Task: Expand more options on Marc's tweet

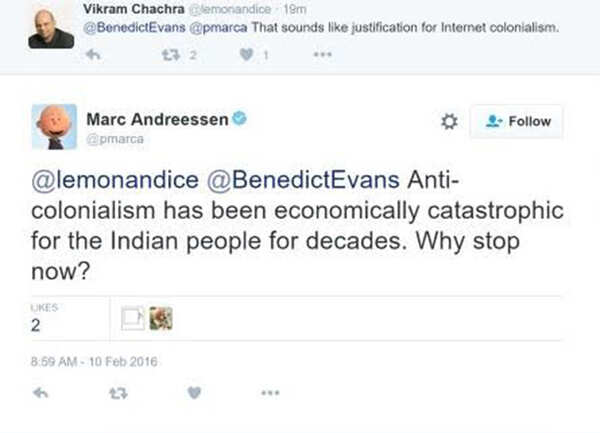Action: click(x=270, y=394)
